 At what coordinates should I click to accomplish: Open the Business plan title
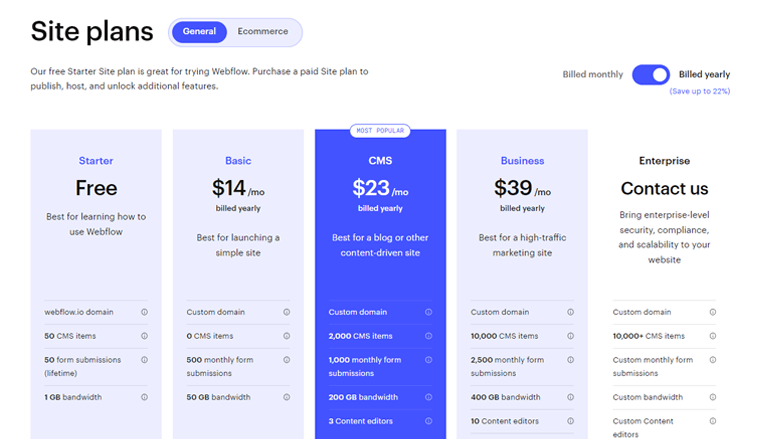pyautogui.click(x=522, y=161)
